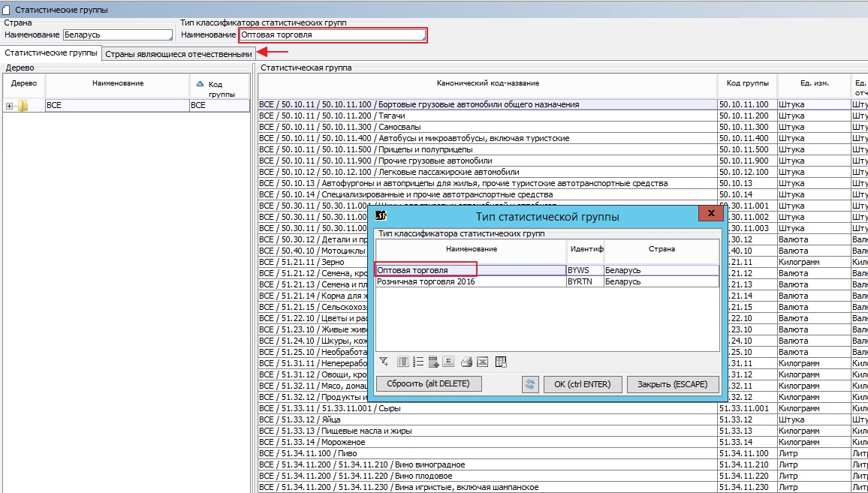868x493 pixels.
Task: Click the sigma sum icon
Action: [448, 362]
